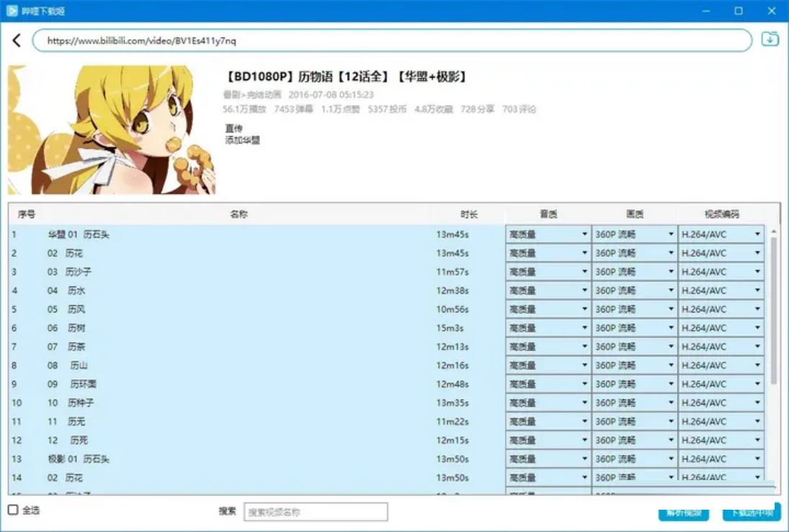Tick the 全选 select-all checkbox
Viewport: 789px width, 532px height.
[x=13, y=510]
